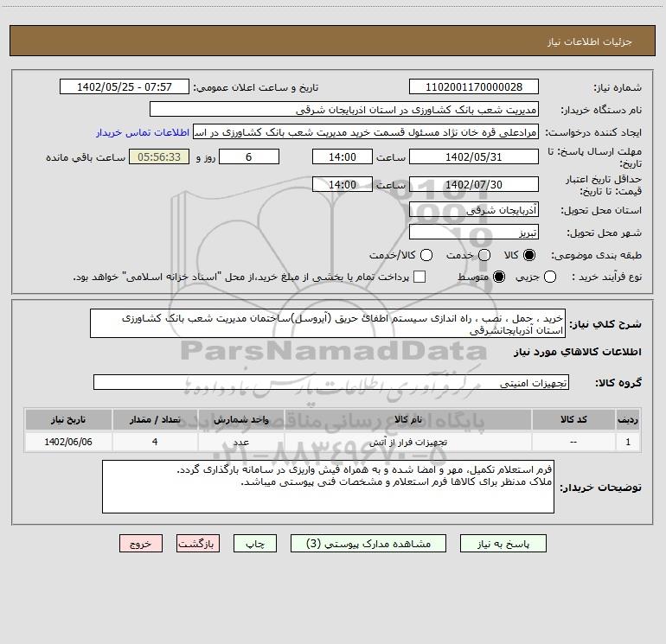666x644 pixels.
Task: Click the نام کالا column header
Action: pos(408,419)
